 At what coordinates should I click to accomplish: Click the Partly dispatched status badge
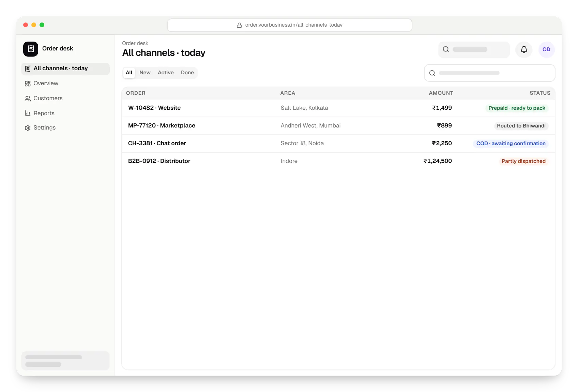pos(523,161)
